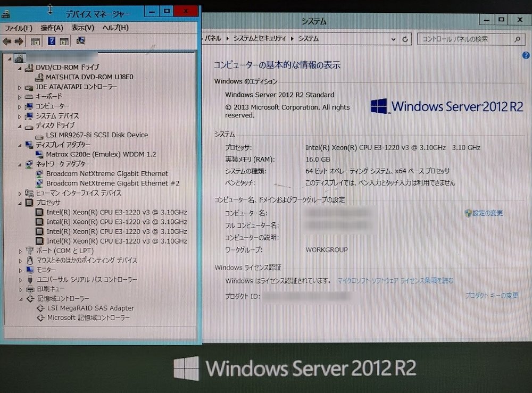Click the モニター category icon

(30, 270)
